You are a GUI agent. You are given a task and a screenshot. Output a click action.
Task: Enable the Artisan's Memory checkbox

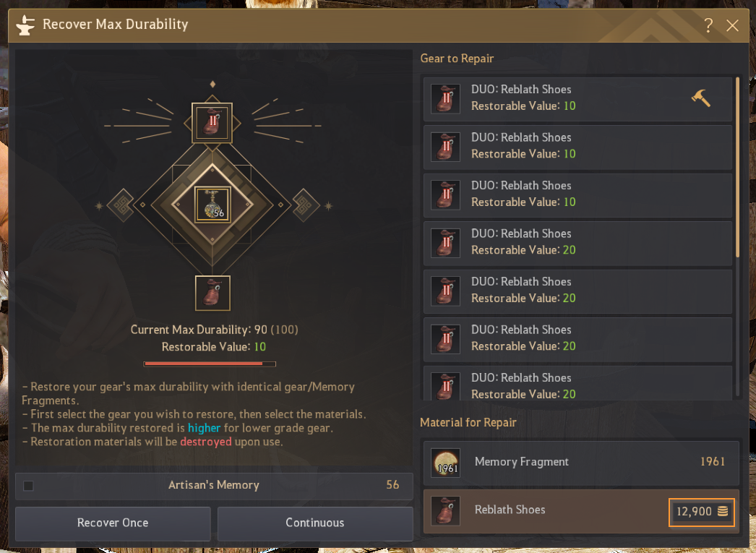pyautogui.click(x=28, y=486)
